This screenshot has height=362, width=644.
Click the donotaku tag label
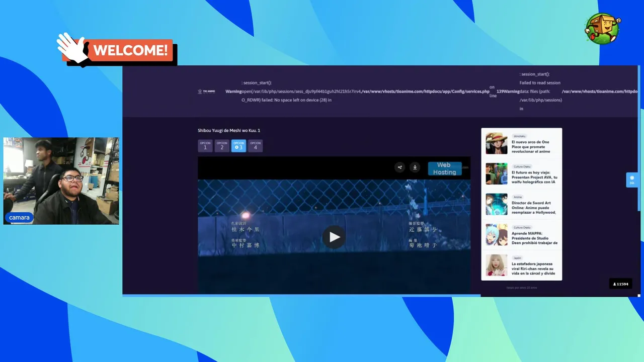519,136
